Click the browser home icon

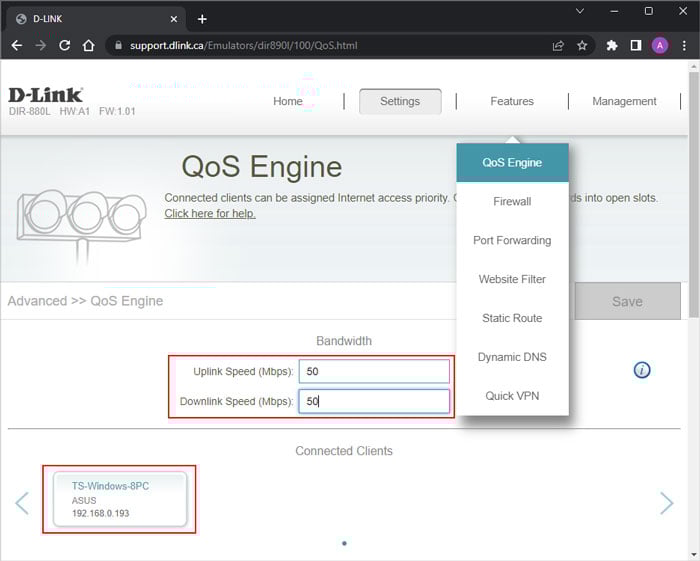pos(89,45)
